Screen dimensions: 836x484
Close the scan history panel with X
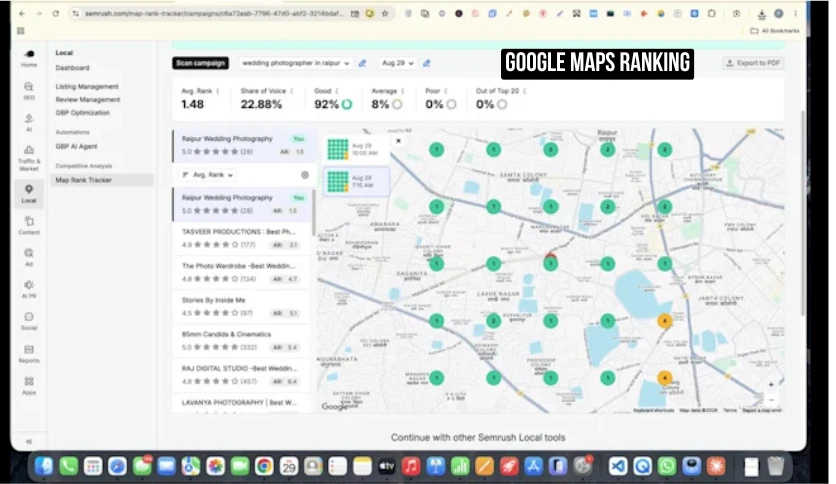pyautogui.click(x=398, y=141)
